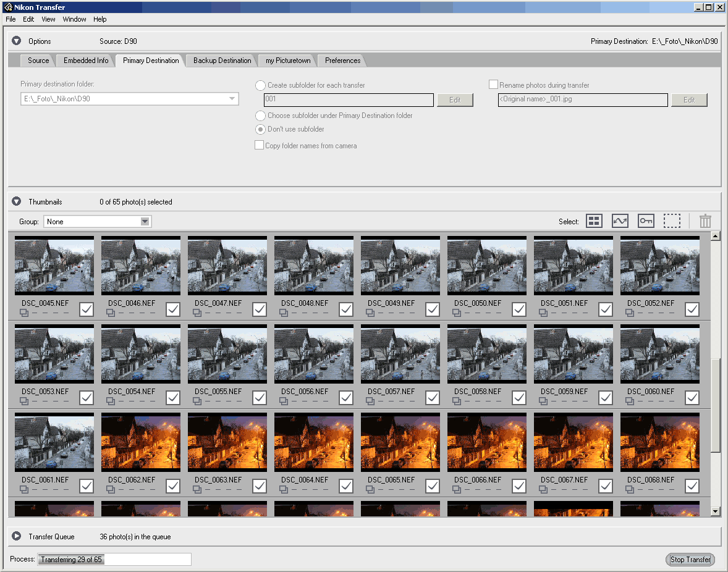Open the Backup Destination tab
This screenshot has height=572, width=728.
tap(222, 61)
